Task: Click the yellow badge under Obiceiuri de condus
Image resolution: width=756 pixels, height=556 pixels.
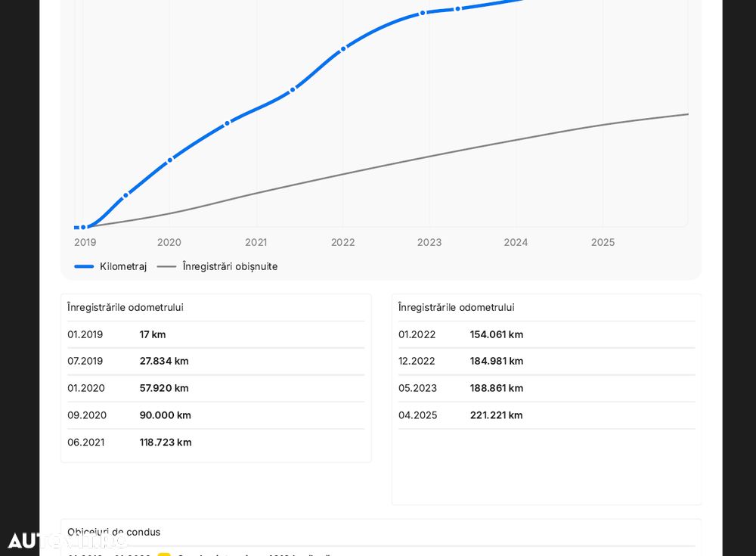Action: pyautogui.click(x=164, y=554)
